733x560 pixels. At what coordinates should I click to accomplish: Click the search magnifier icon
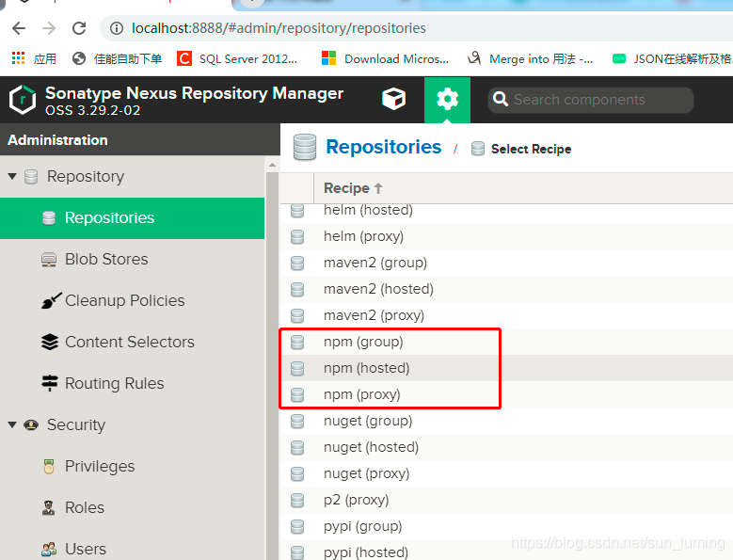tap(501, 99)
